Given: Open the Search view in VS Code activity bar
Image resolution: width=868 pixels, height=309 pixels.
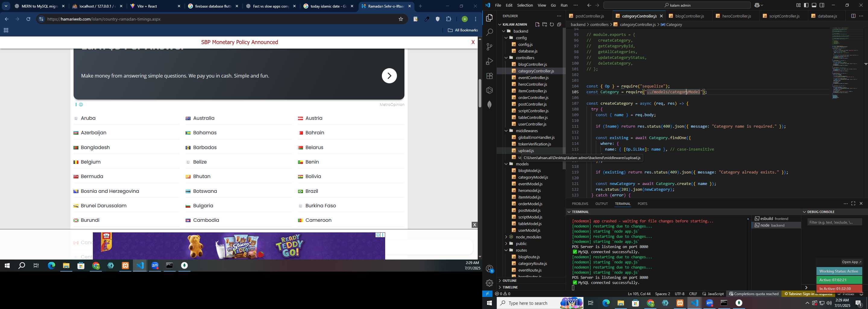Looking at the screenshot, I should pyautogui.click(x=489, y=32).
